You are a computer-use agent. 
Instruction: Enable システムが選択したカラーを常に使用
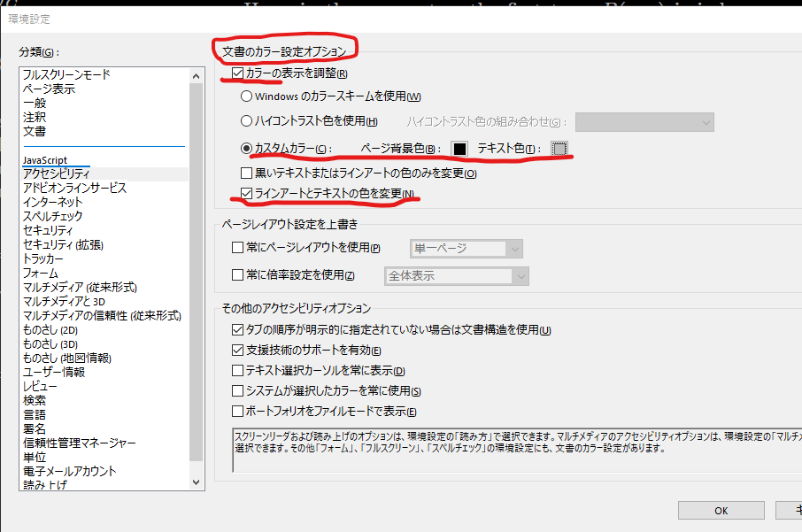point(236,389)
